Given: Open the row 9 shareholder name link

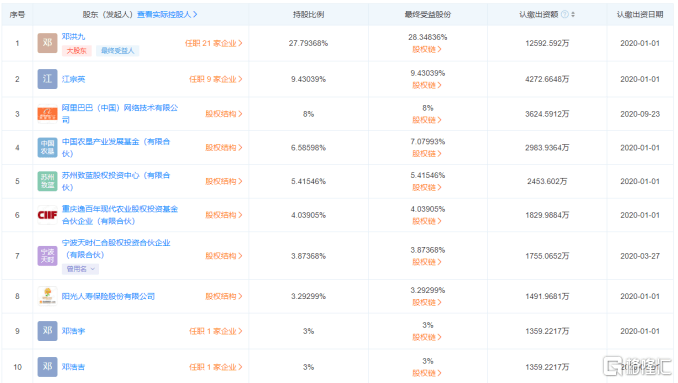Looking at the screenshot, I should [74, 331].
